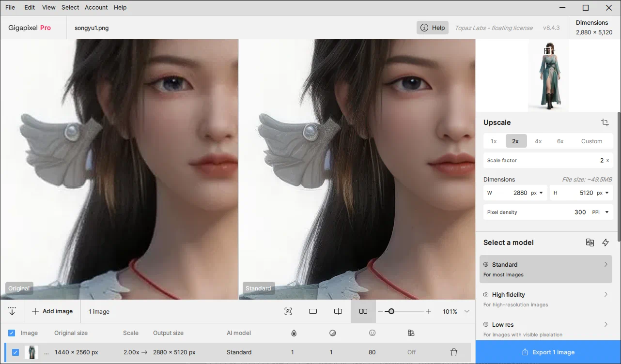The width and height of the screenshot is (621, 364).
Task: Select the 1x scale option
Action: tap(494, 141)
